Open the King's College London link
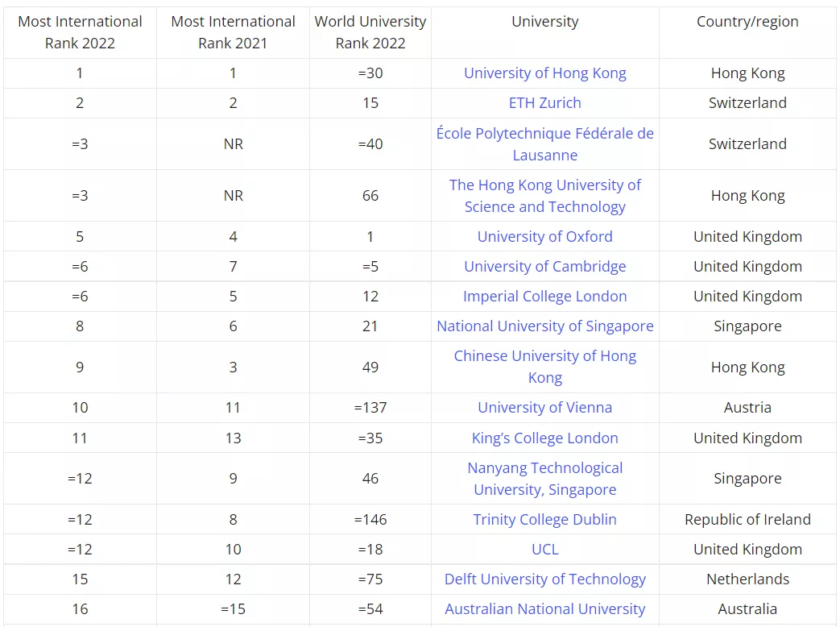The height and width of the screenshot is (627, 840). pos(544,438)
